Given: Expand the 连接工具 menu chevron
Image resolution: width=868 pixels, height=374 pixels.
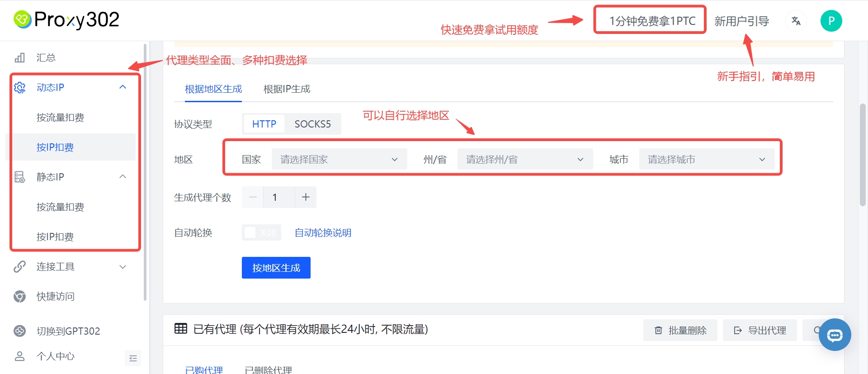Looking at the screenshot, I should click(x=123, y=267).
